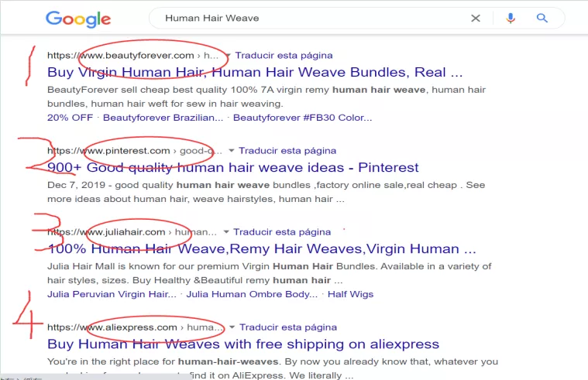
Task: Clear the search box with X icon
Action: pos(476,18)
